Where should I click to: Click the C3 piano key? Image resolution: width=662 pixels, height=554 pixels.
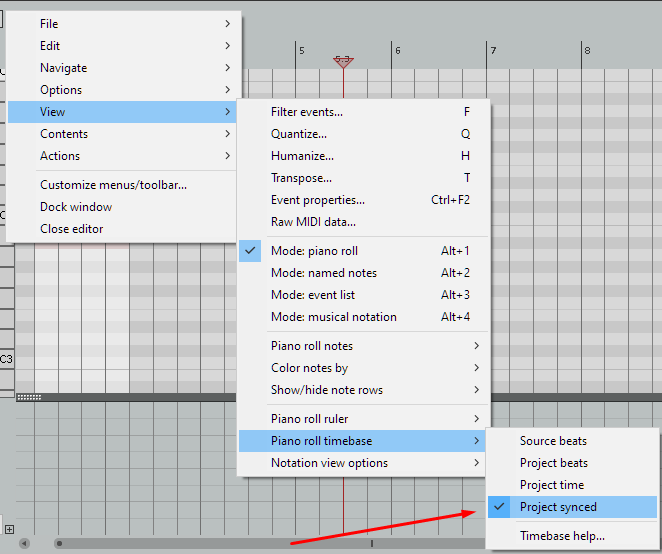[7, 359]
